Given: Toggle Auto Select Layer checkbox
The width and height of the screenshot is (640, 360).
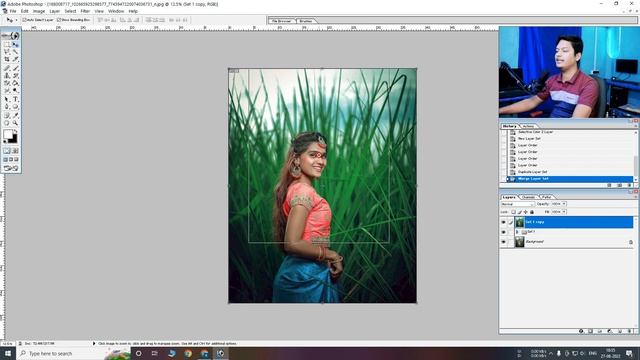Looking at the screenshot, I should pos(24,20).
